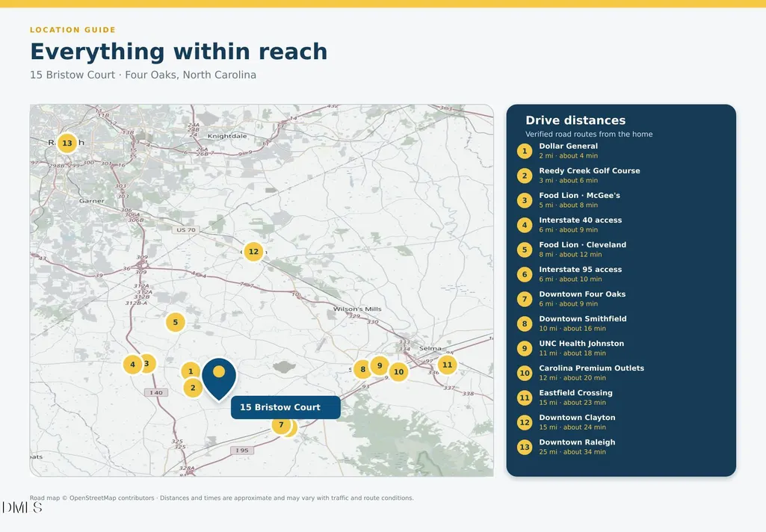Click legend badge 3 for Food Lion McGee's

click(x=525, y=200)
